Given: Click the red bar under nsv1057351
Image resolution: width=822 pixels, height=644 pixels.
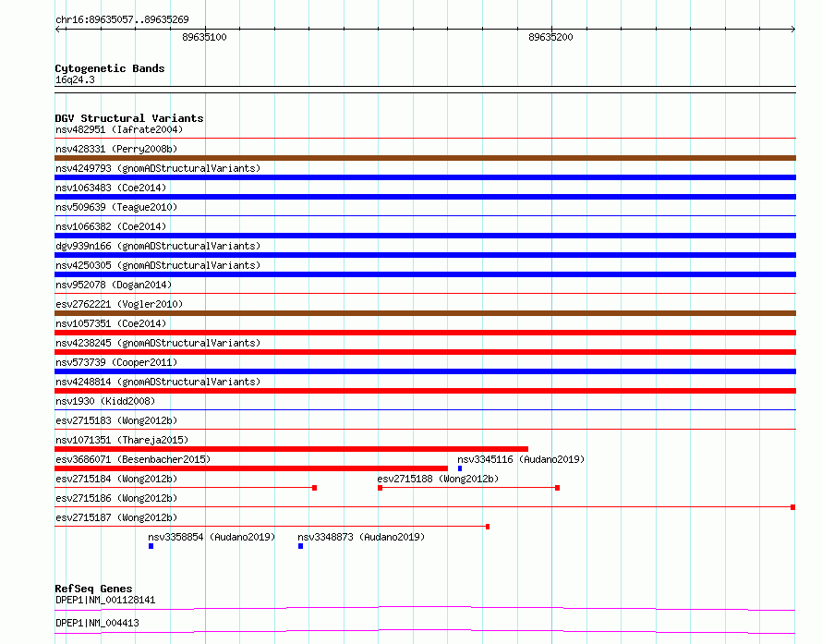Looking at the screenshot, I should (x=425, y=333).
